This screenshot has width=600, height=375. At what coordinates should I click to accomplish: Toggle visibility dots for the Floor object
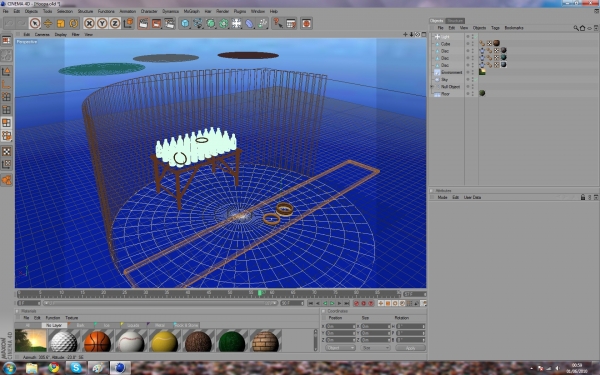coord(473,94)
